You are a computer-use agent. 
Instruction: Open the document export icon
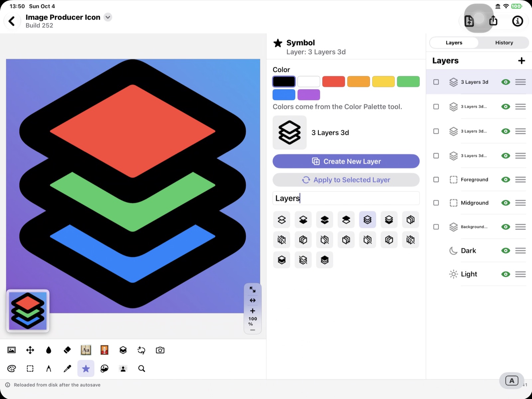click(x=469, y=21)
